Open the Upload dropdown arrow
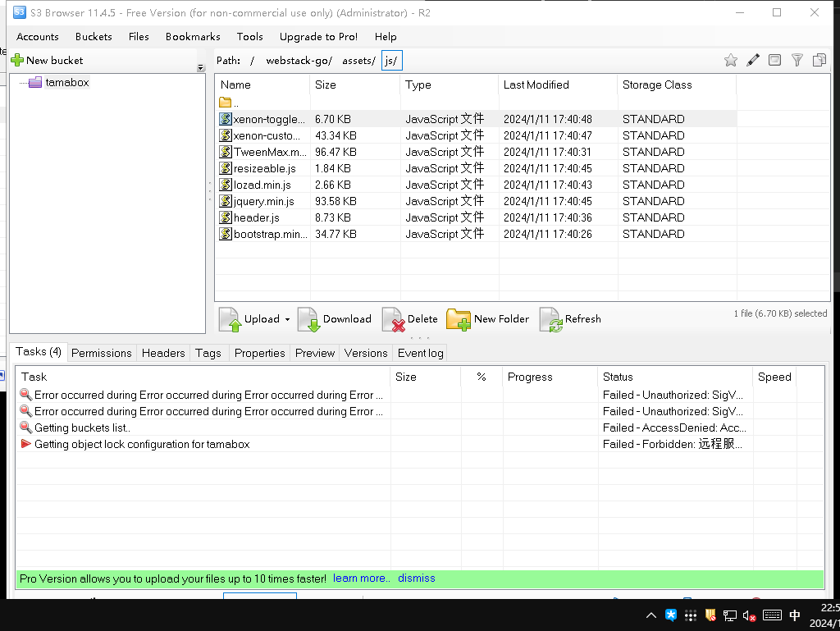840x631 pixels. [x=286, y=320]
